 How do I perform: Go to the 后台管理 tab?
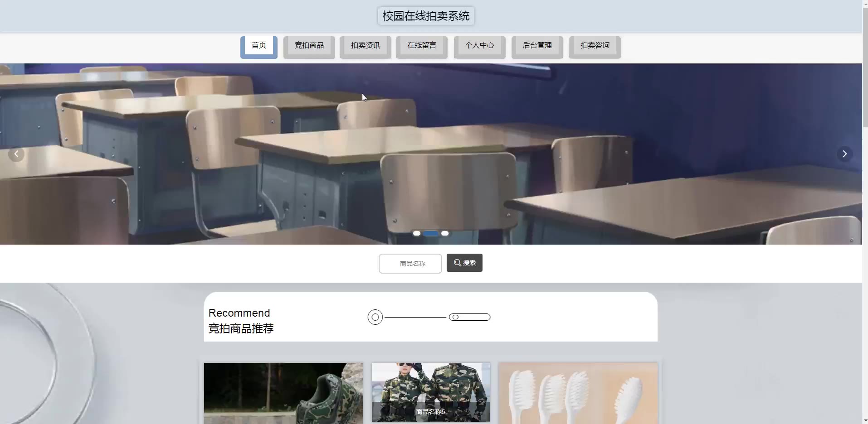pyautogui.click(x=537, y=47)
